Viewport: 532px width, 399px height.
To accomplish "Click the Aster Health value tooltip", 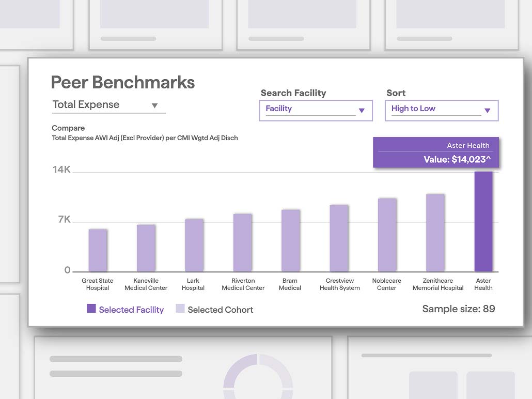I will (x=436, y=152).
